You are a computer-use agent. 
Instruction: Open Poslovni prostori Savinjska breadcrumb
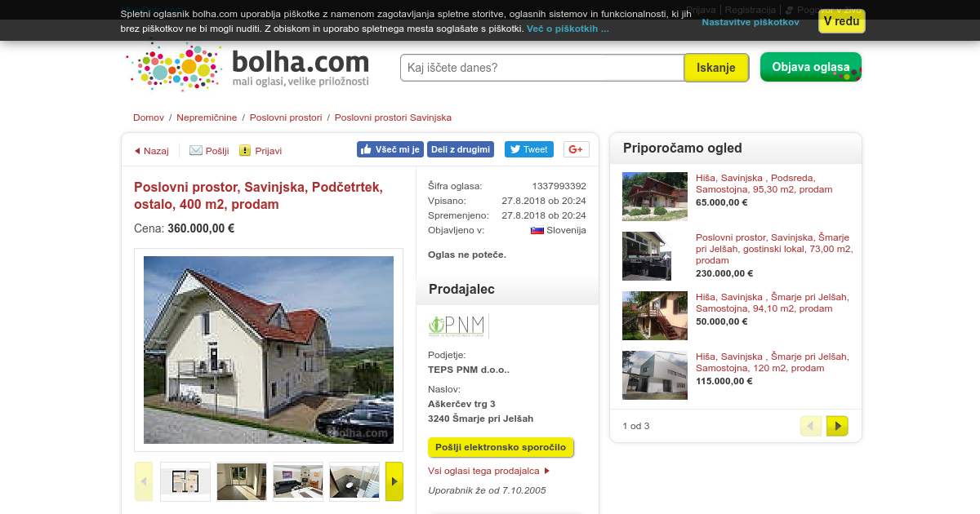[x=393, y=117]
